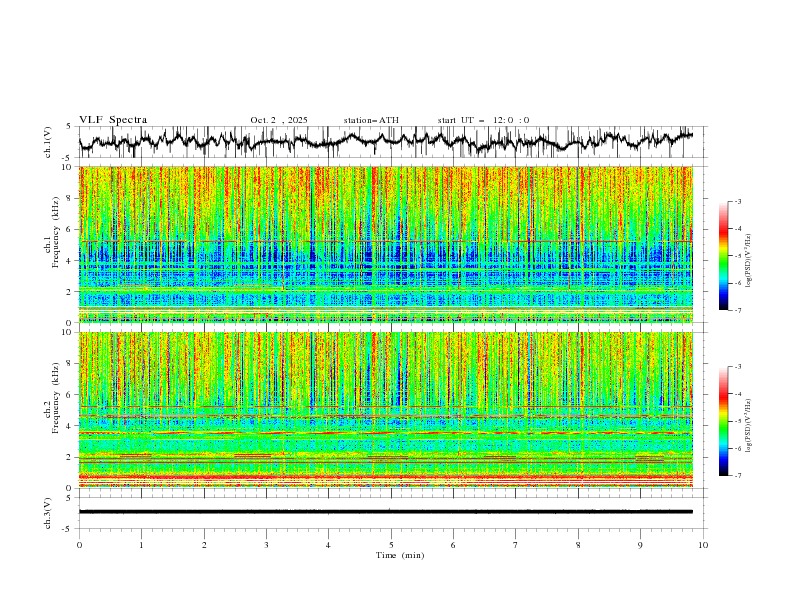The width and height of the screenshot is (792, 612).
Task: Click time-axis tick label "8"
Action: click(578, 545)
